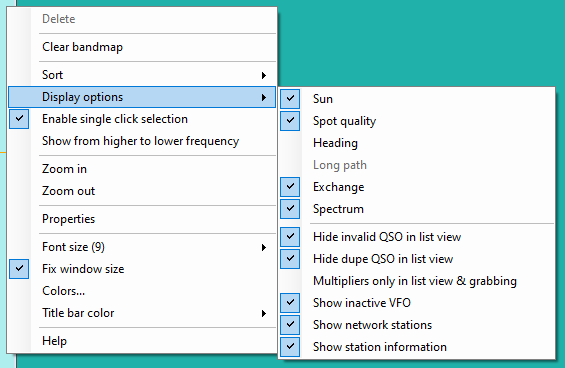Uncheck the Sun display option

(417, 99)
